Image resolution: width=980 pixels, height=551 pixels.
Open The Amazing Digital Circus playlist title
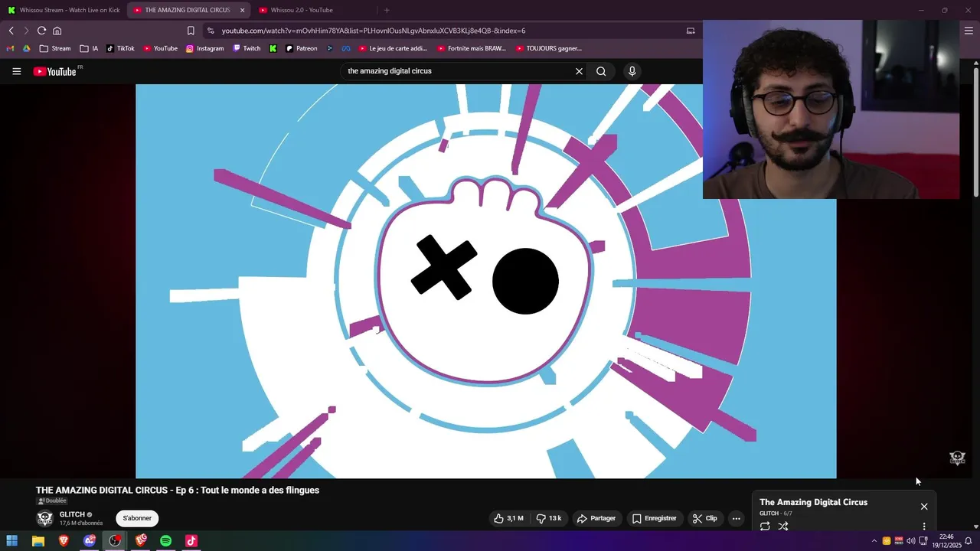point(813,502)
